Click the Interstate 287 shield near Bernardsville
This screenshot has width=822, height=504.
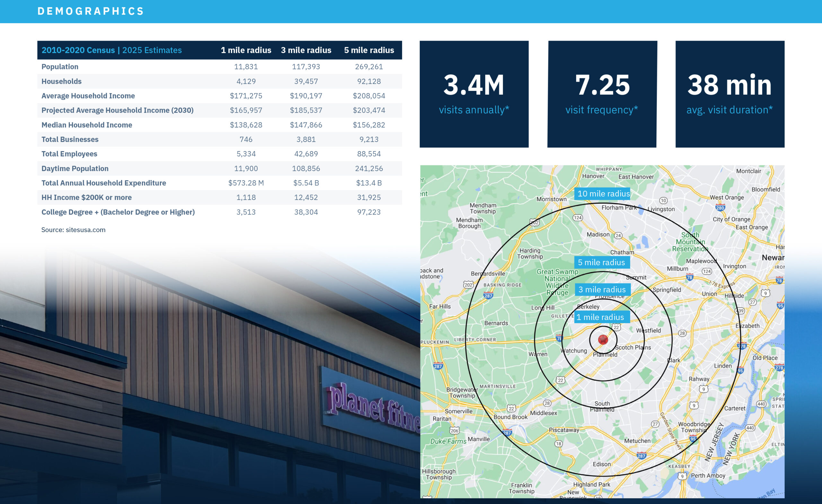coord(488,296)
